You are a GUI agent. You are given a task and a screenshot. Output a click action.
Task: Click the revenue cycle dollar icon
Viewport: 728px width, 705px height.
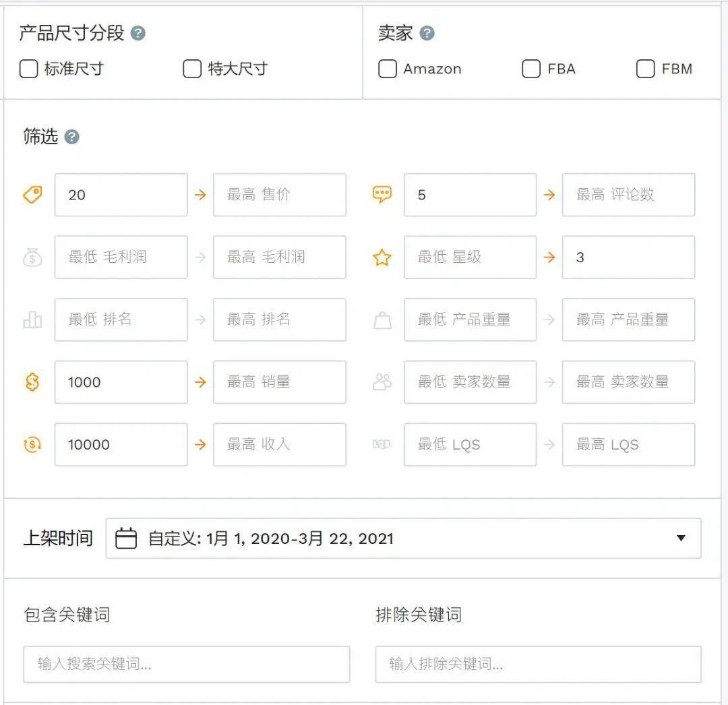click(32, 444)
